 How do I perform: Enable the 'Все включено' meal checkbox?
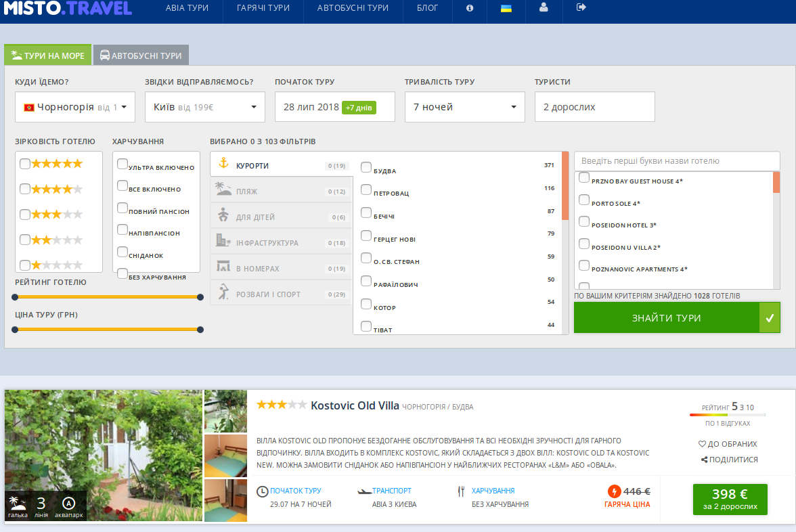(x=123, y=185)
